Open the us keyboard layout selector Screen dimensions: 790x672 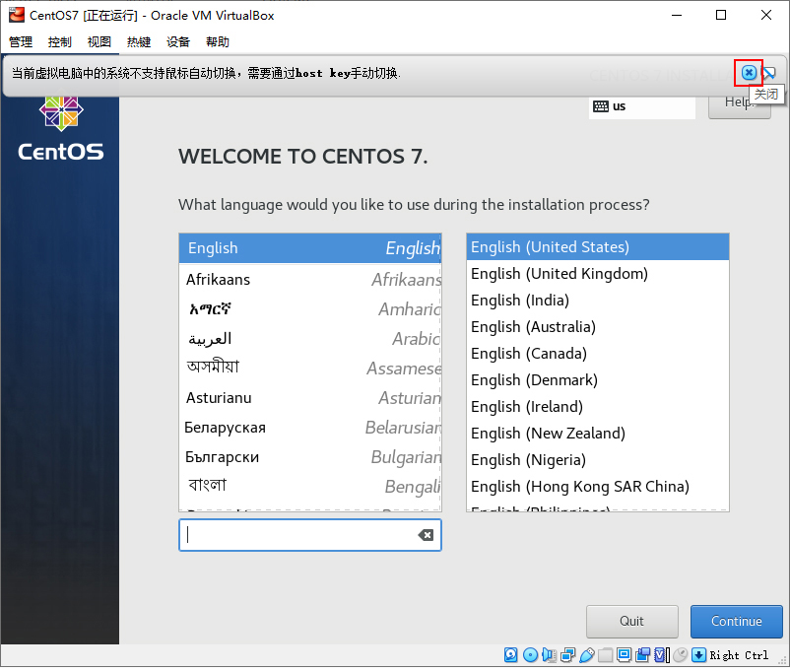pos(641,106)
